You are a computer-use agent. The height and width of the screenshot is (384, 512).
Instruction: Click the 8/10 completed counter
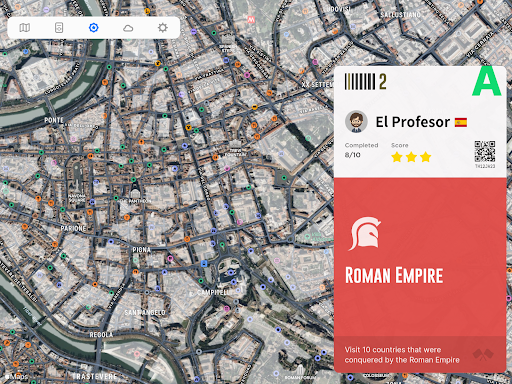pos(352,155)
